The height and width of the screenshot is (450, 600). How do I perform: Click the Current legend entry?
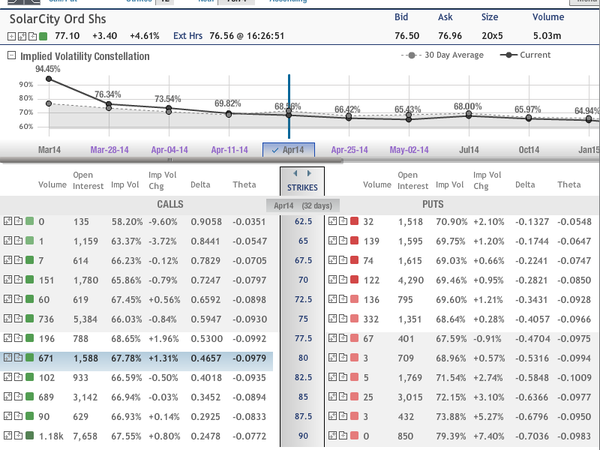pos(525,55)
